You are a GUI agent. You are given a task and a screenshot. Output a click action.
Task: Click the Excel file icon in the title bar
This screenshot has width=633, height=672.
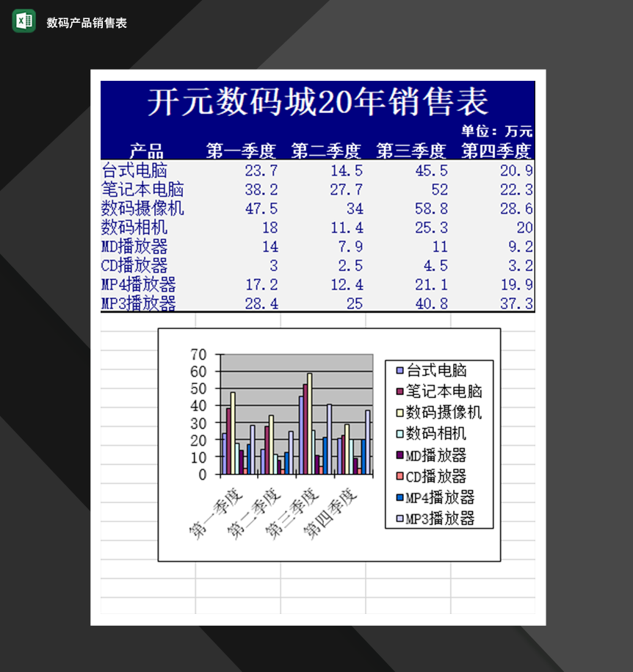tap(21, 21)
